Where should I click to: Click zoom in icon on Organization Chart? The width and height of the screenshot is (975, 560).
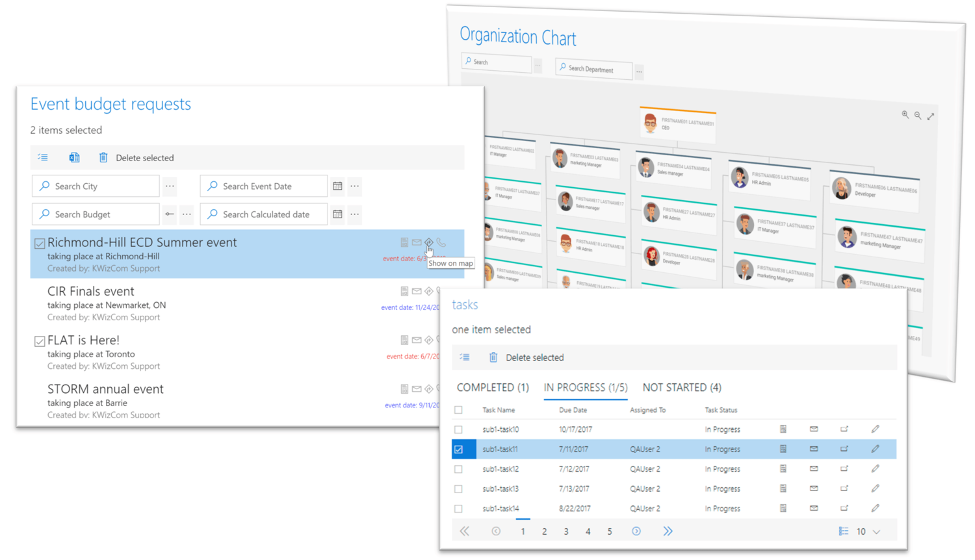pyautogui.click(x=905, y=115)
